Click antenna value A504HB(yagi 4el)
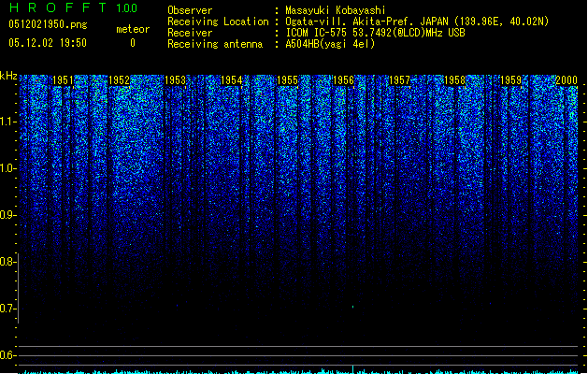 [330, 44]
